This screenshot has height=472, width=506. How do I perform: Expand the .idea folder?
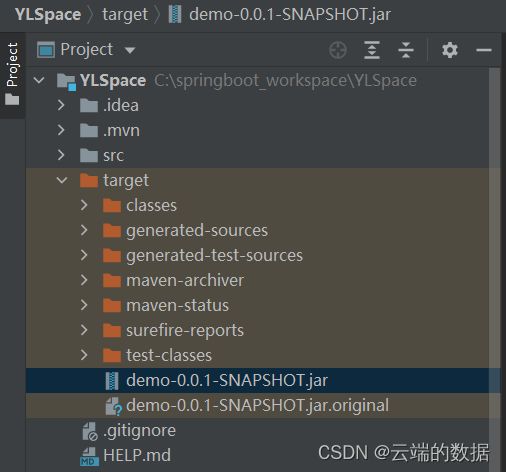pyautogui.click(x=61, y=105)
